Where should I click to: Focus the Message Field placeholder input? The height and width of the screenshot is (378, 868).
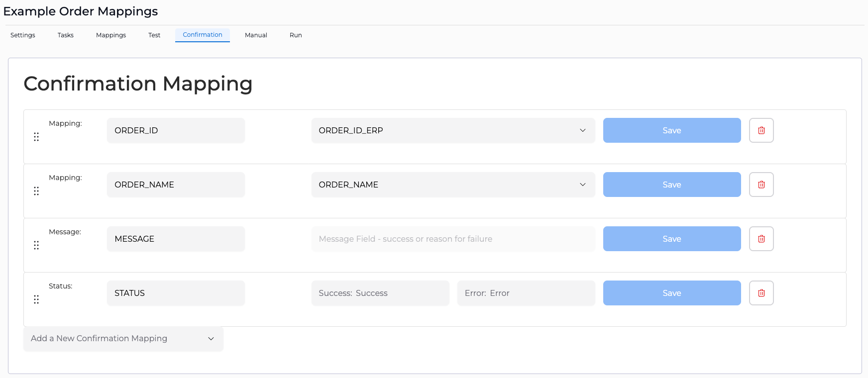coord(453,239)
